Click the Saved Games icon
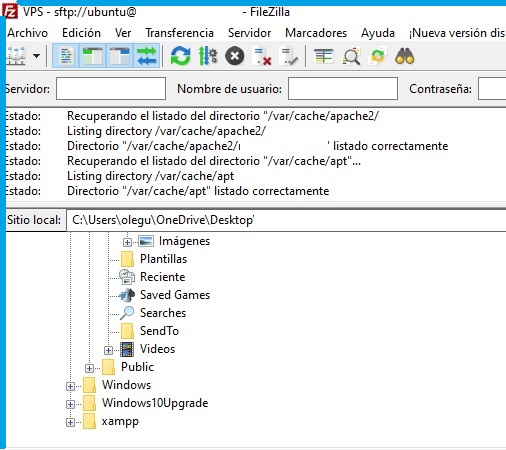The height and width of the screenshot is (450, 506). click(127, 295)
